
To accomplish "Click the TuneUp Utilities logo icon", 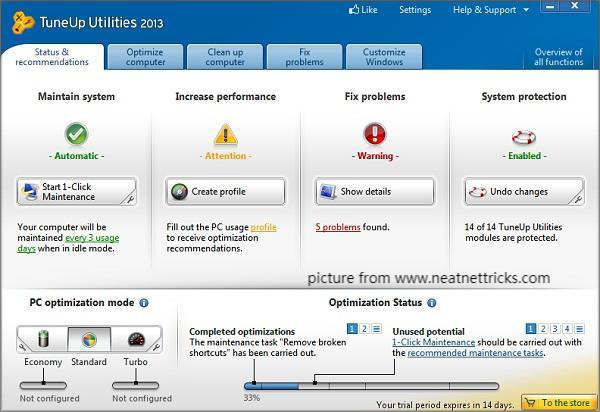I will [23, 23].
